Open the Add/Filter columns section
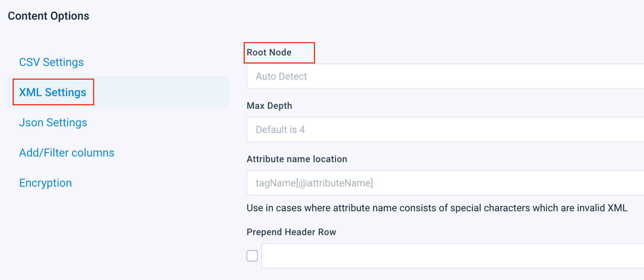 tap(67, 153)
